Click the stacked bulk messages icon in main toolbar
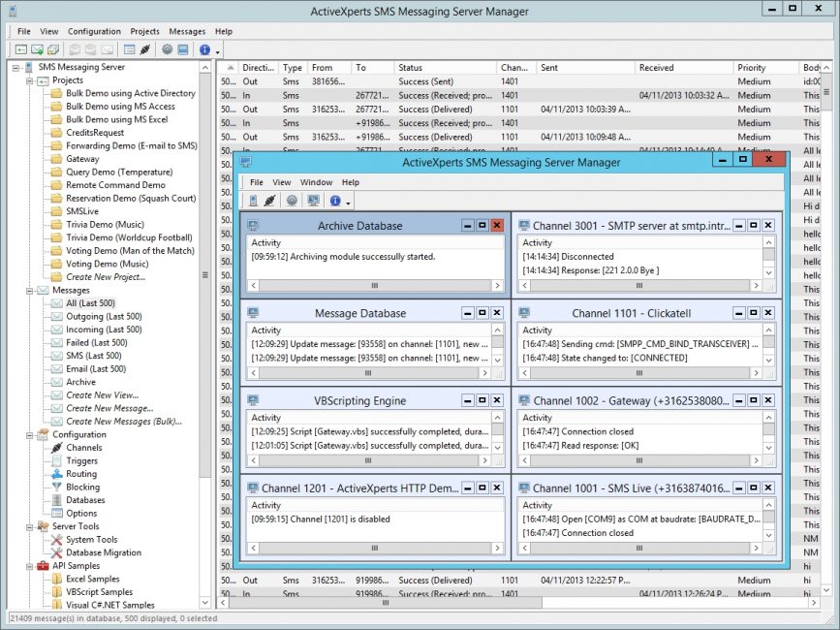 click(53, 49)
